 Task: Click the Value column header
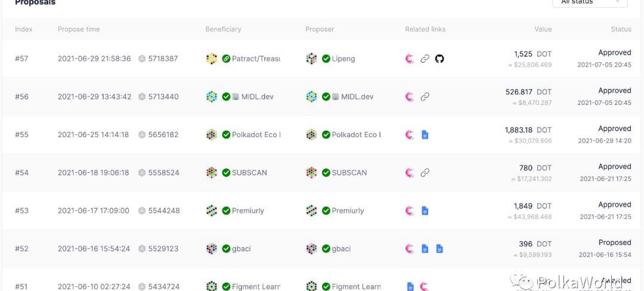pyautogui.click(x=543, y=29)
